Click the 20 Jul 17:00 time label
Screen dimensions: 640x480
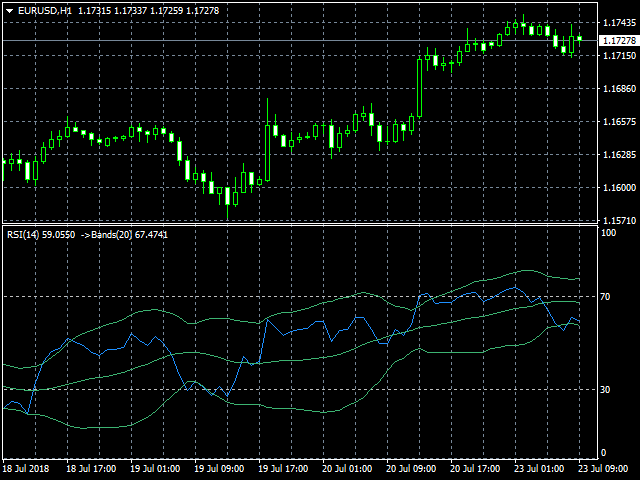[476, 469]
